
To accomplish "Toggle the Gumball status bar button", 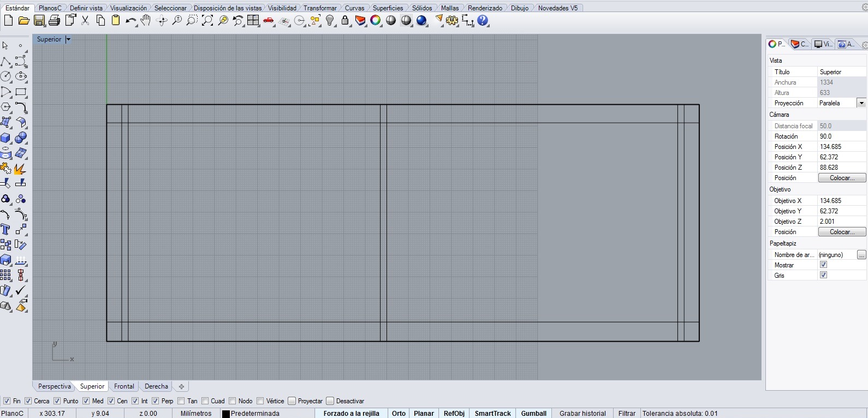I will 534,414.
